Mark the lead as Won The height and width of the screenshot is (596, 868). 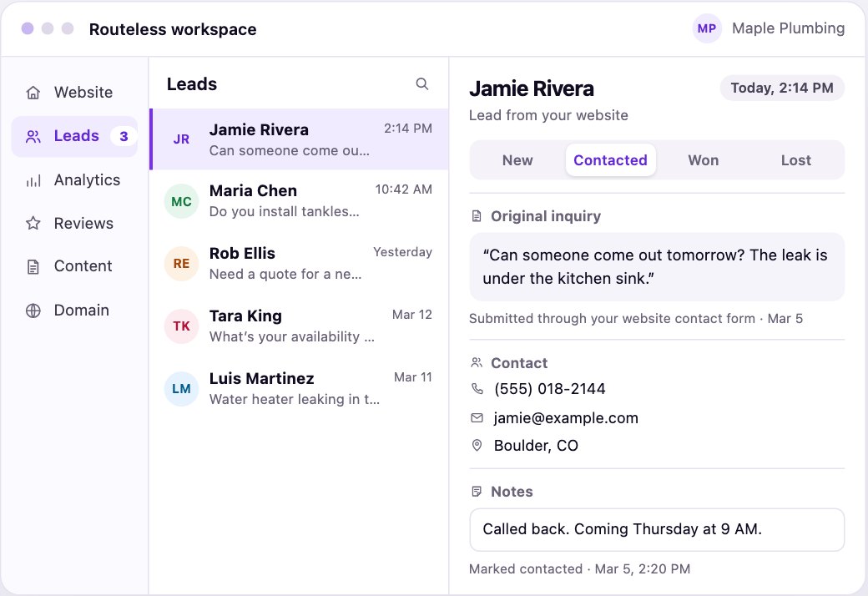tap(704, 160)
